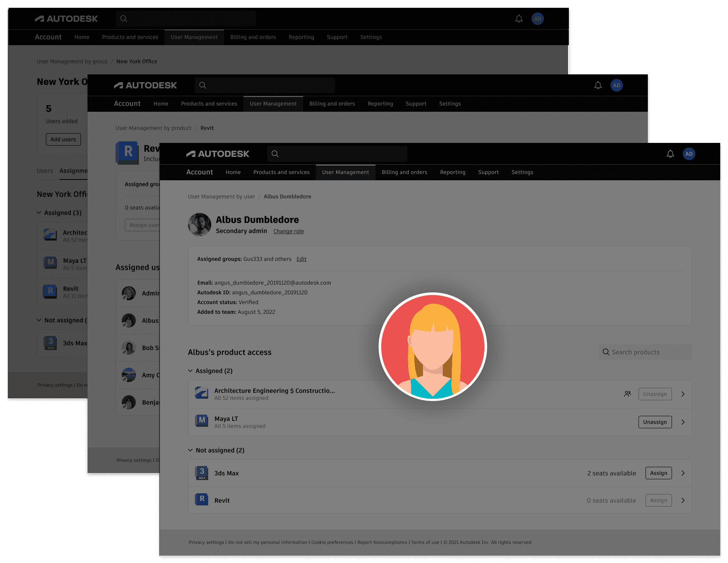Switch to Users tab in back window
The width and height of the screenshot is (728, 563).
tap(45, 171)
